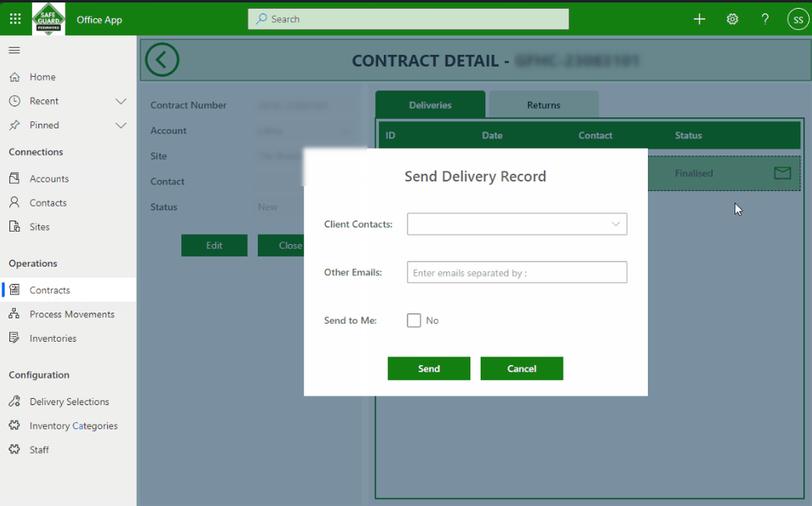The height and width of the screenshot is (506, 812).
Task: Click the envelope icon on Finalised row
Action: tap(782, 173)
